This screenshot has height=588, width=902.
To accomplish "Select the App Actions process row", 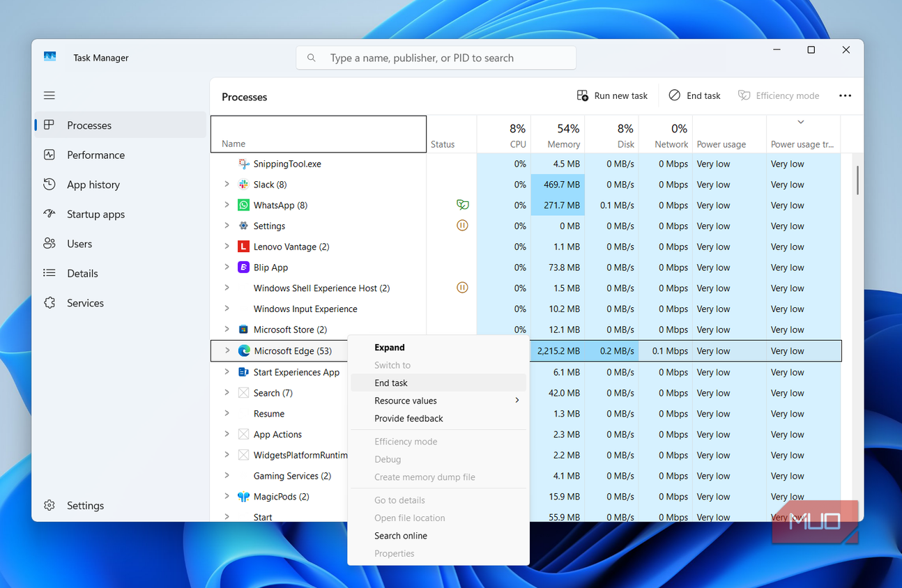I will [x=526, y=434].
